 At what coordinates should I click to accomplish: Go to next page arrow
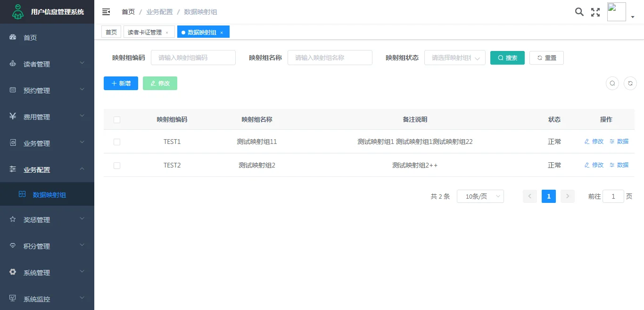pyautogui.click(x=568, y=196)
